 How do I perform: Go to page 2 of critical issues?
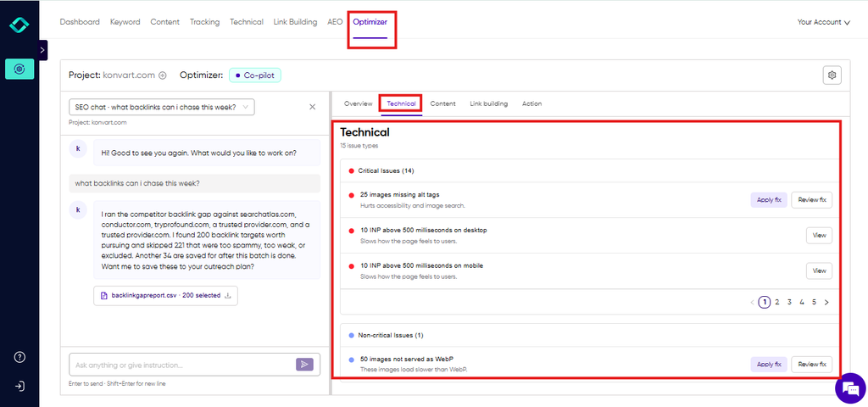[777, 303]
